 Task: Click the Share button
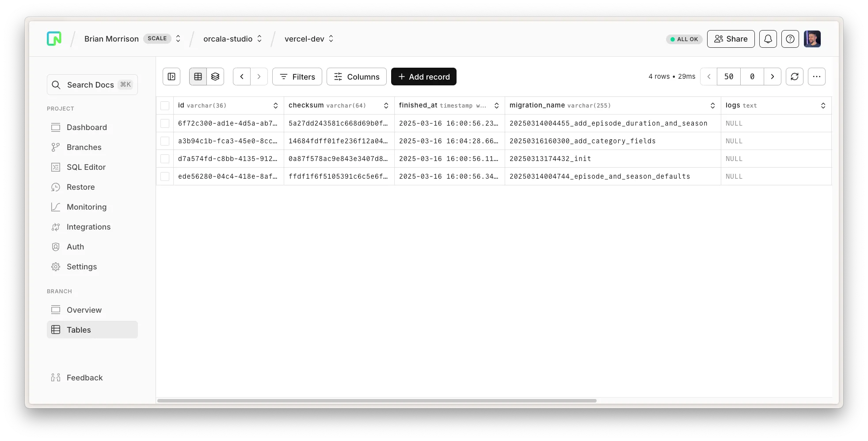[x=731, y=39]
